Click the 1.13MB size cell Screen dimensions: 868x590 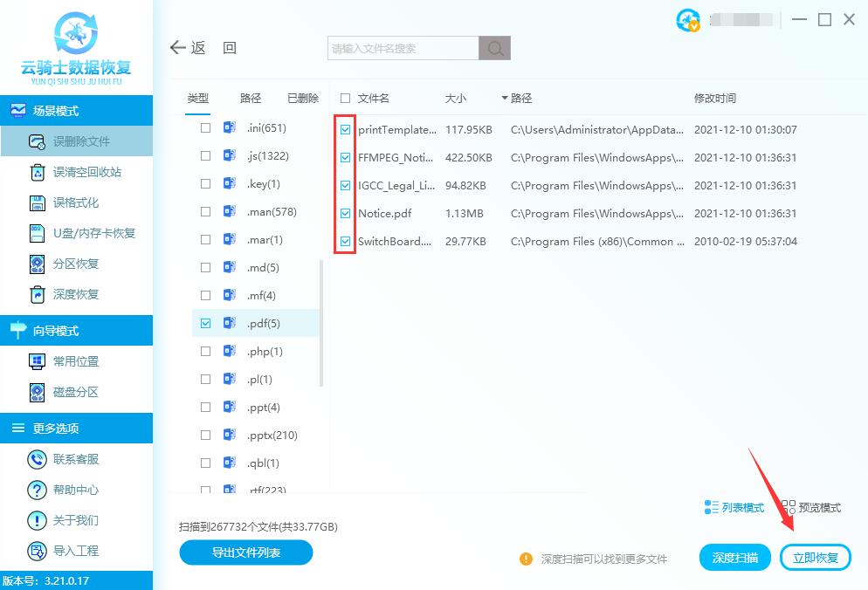[465, 213]
